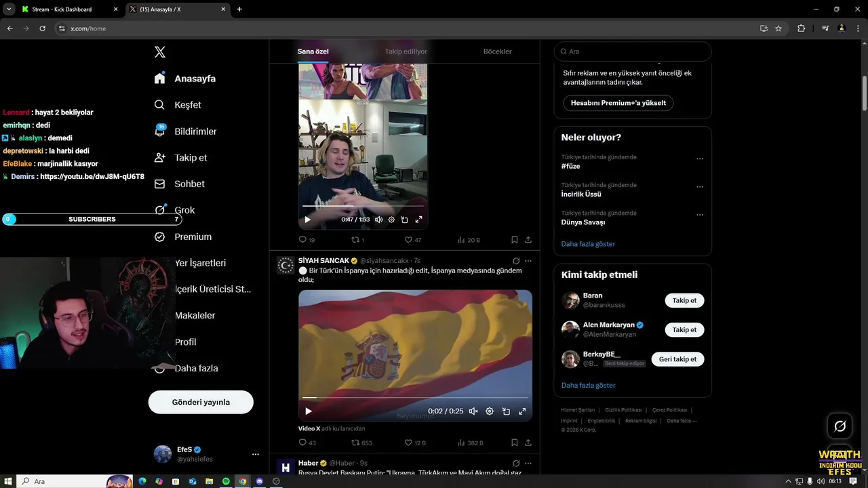868x488 pixels.
Task: Toggle picture-in-picture on first video
Action: (404, 220)
